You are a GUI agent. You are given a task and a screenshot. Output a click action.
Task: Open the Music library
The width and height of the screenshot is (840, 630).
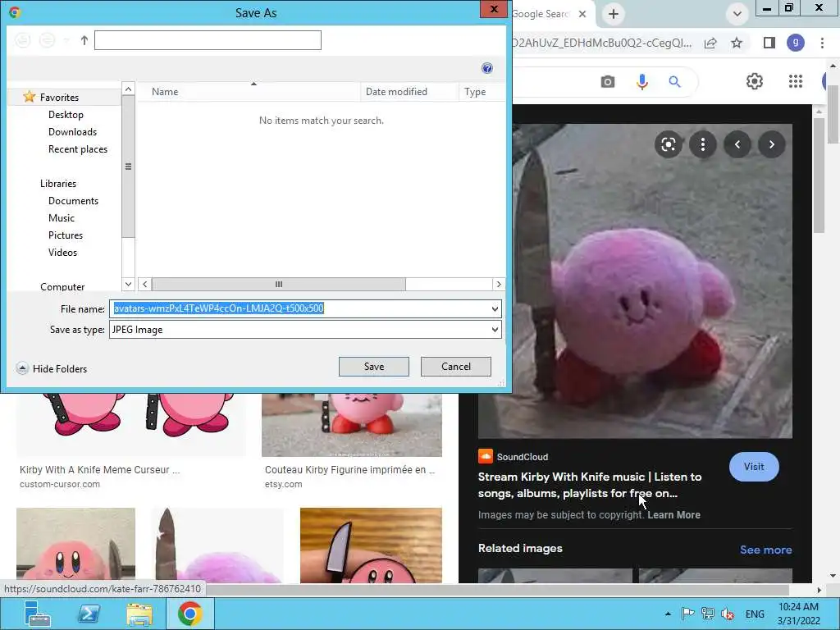pyautogui.click(x=62, y=217)
